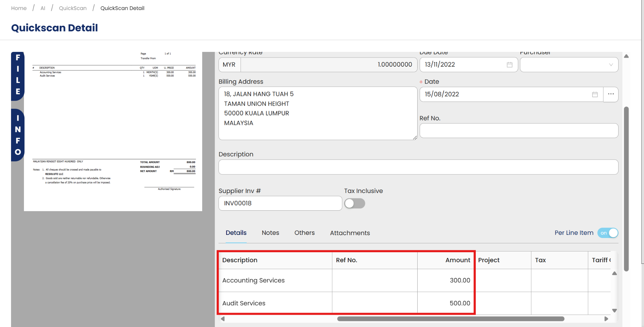
Task: Enable the Tax Inclusive switch
Action: click(x=354, y=204)
